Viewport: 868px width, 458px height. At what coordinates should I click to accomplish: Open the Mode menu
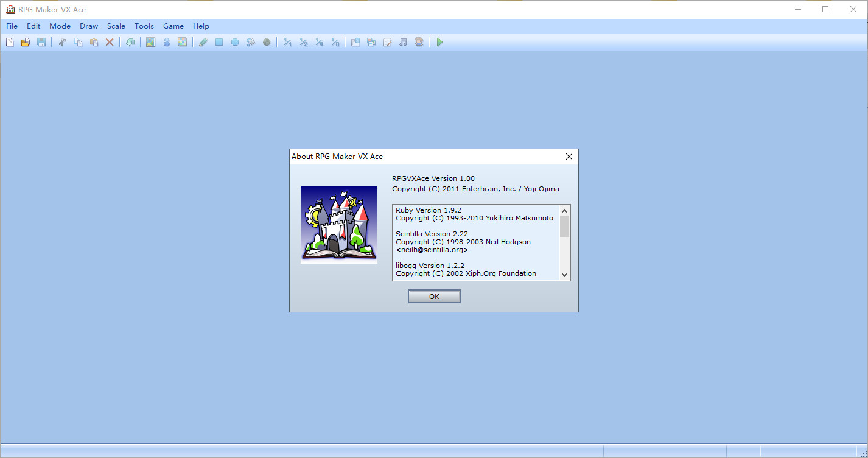60,26
